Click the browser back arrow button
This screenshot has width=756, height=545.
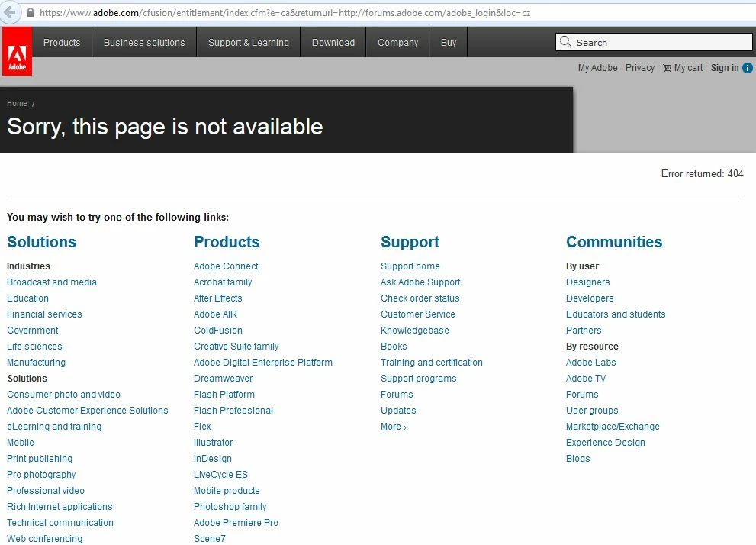click(x=9, y=12)
